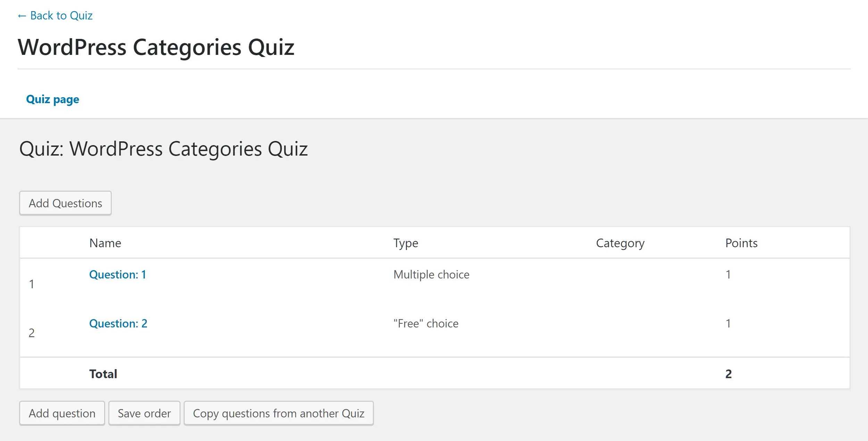
Task: Open the Question: 1 link
Action: 117,275
